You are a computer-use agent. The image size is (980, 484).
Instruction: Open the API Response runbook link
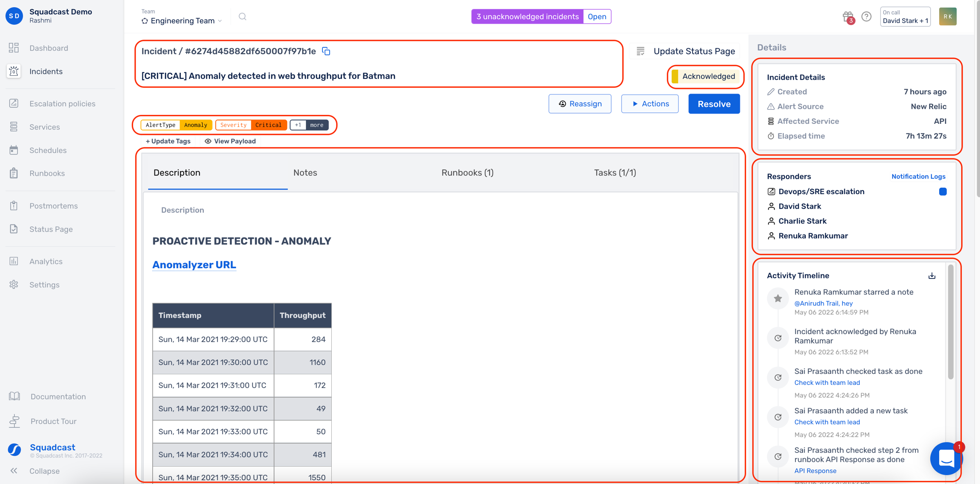(815, 470)
